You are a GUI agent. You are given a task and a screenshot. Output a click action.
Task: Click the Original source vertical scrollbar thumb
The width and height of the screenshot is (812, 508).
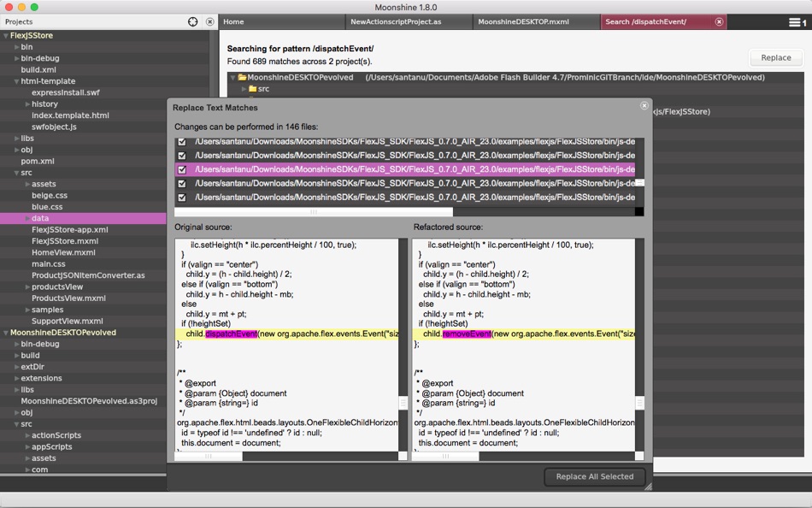pos(403,403)
